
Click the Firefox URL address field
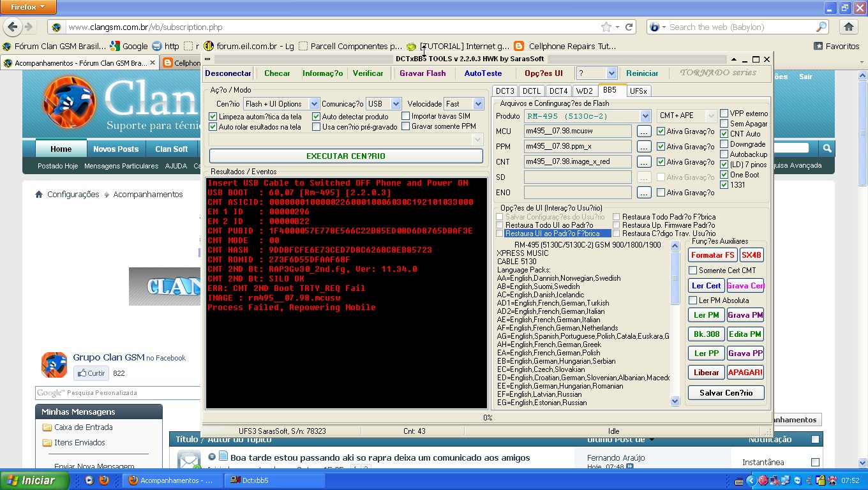(332, 27)
